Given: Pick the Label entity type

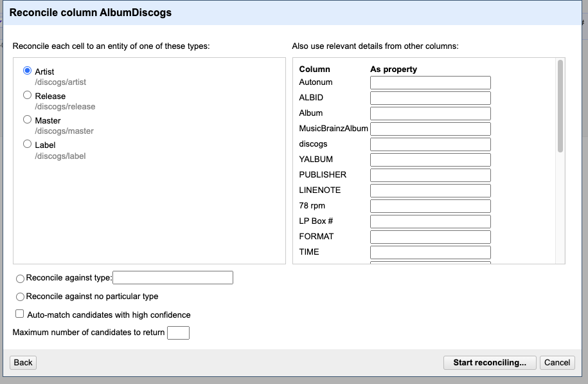Looking at the screenshot, I should pyautogui.click(x=27, y=144).
